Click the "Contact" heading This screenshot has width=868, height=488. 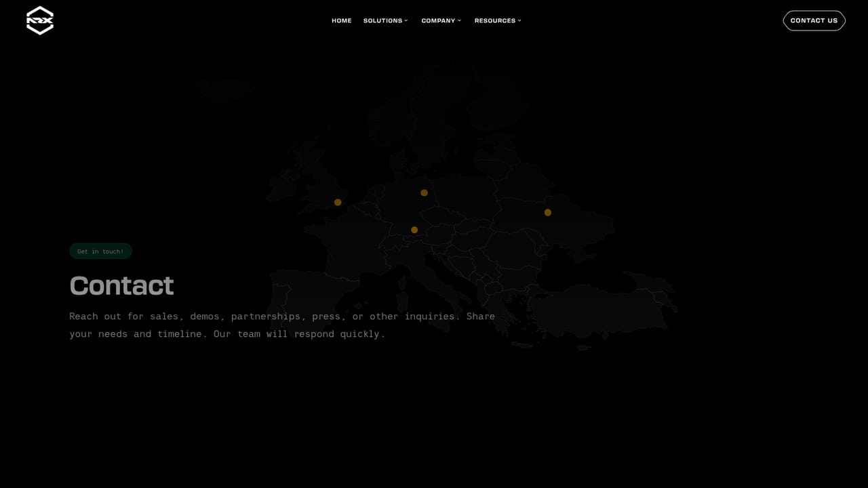click(x=122, y=285)
